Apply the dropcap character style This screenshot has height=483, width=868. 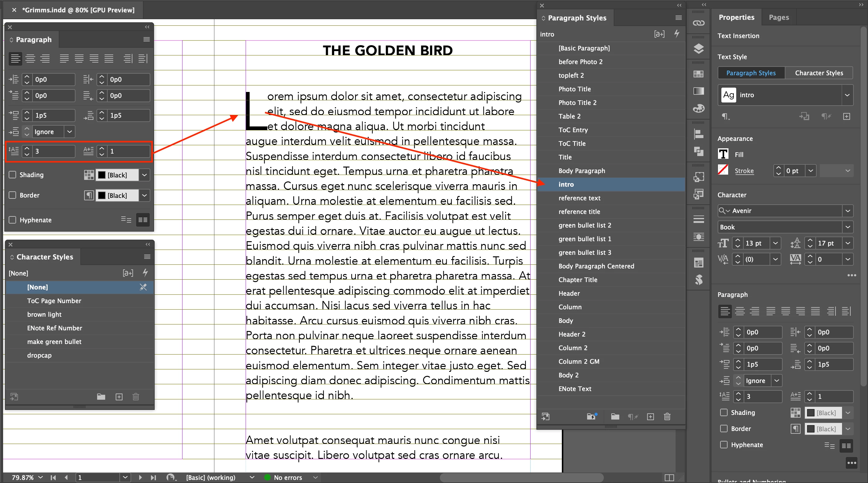click(39, 355)
